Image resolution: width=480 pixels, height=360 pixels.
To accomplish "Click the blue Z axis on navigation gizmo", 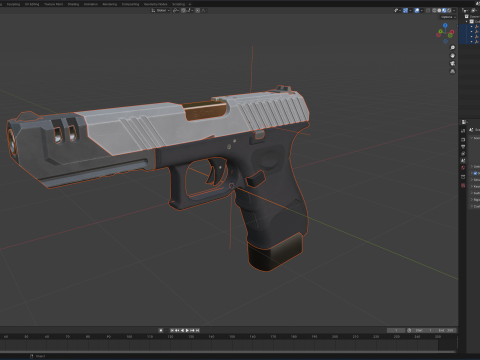I will [445, 25].
